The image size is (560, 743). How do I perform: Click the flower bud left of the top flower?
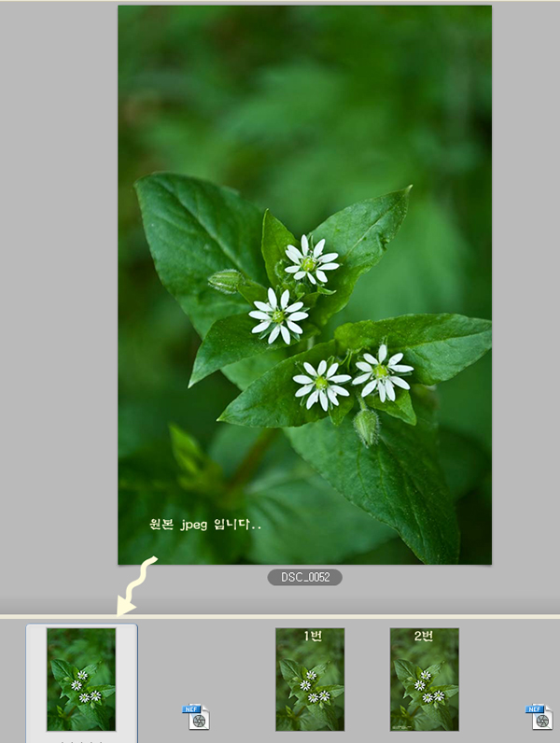(226, 280)
